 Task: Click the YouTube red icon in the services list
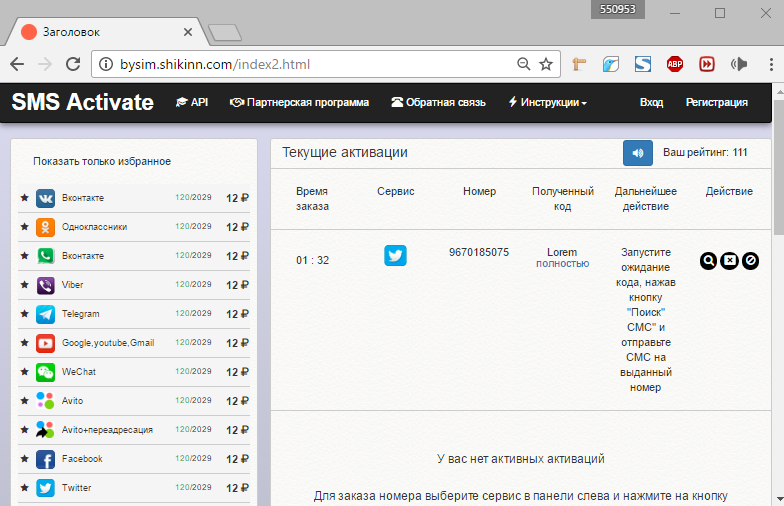[x=45, y=343]
